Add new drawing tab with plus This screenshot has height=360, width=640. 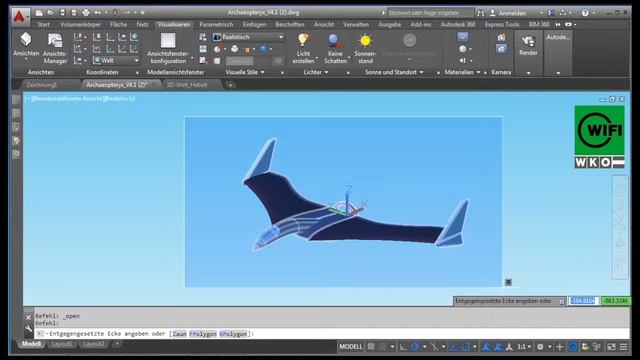tap(230, 85)
